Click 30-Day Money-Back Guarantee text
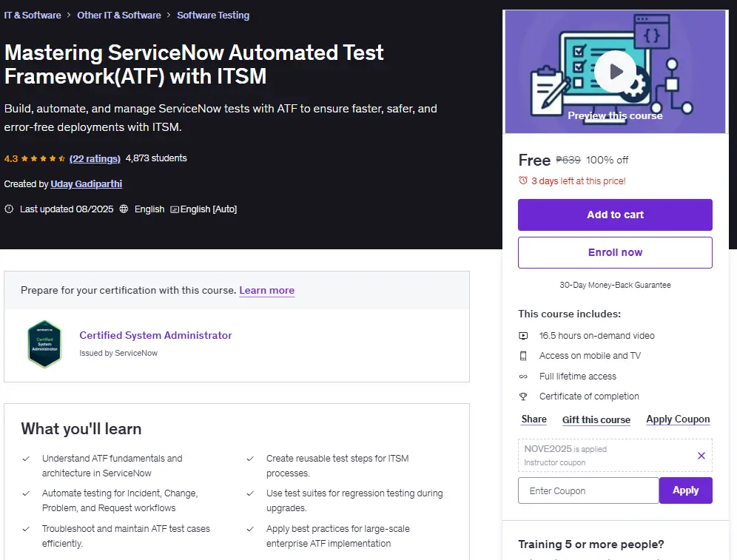This screenshot has width=737, height=560. (x=615, y=285)
